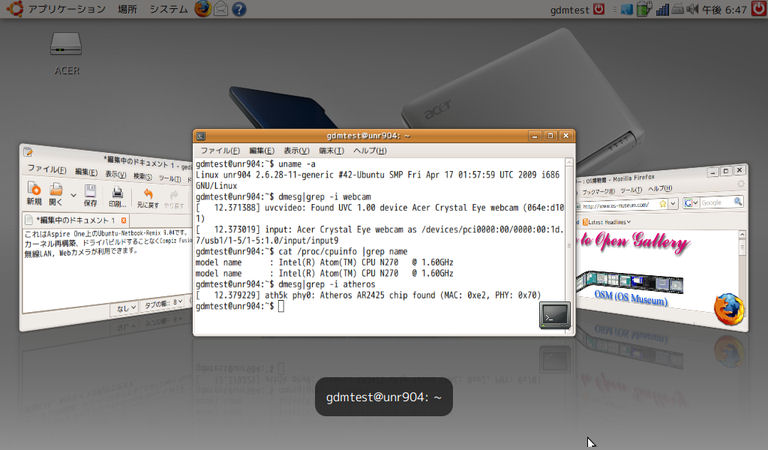Open terminal 編集(E) menu

pos(262,151)
